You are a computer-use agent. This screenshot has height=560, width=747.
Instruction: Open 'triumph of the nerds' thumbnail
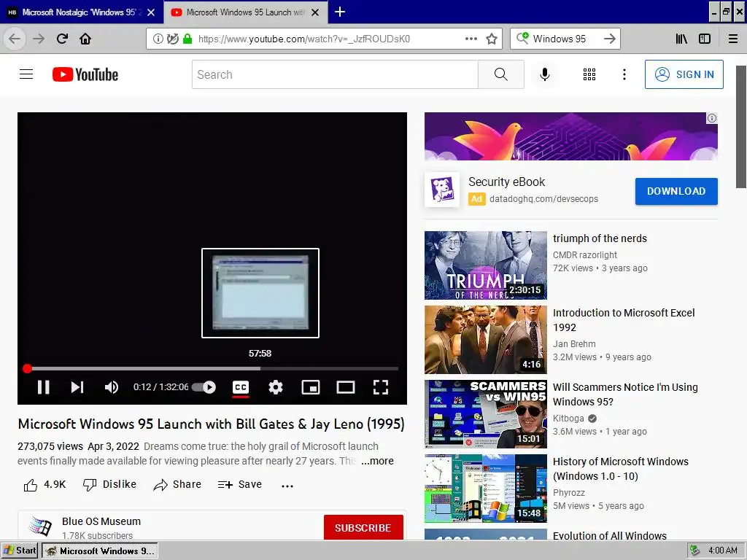tap(485, 265)
